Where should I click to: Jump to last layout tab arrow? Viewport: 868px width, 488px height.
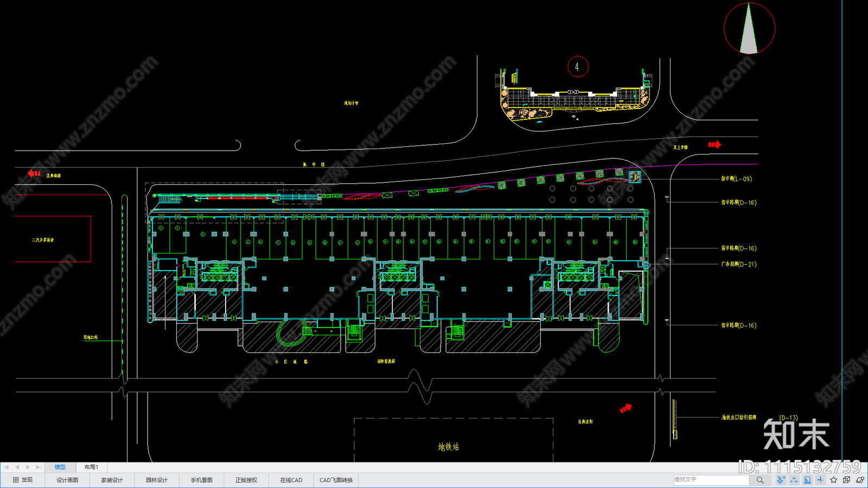tap(38, 467)
